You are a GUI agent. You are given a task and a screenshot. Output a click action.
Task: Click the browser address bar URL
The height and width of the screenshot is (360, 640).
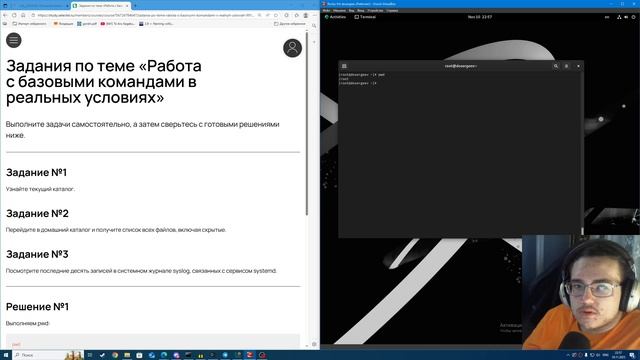145,15
